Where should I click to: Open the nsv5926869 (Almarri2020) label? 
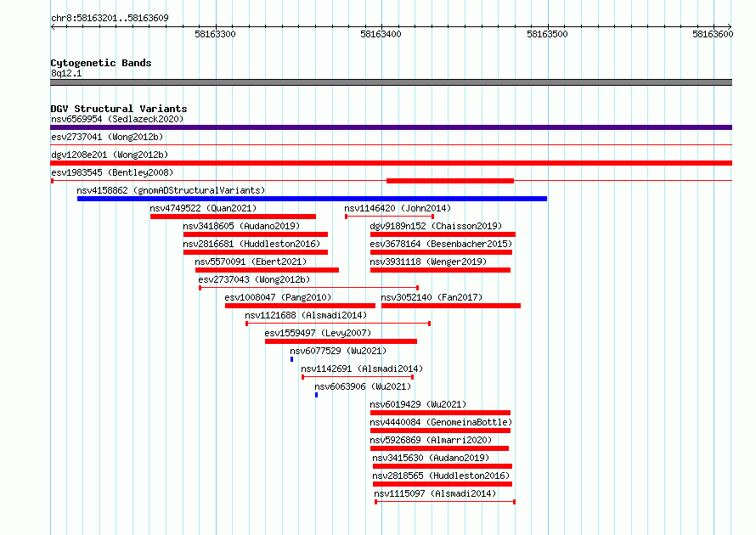click(431, 440)
